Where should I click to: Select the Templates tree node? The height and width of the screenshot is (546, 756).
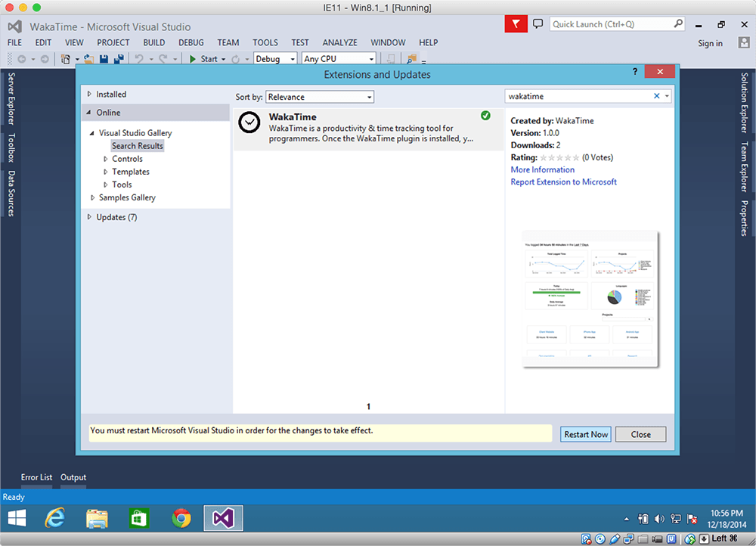tap(131, 172)
